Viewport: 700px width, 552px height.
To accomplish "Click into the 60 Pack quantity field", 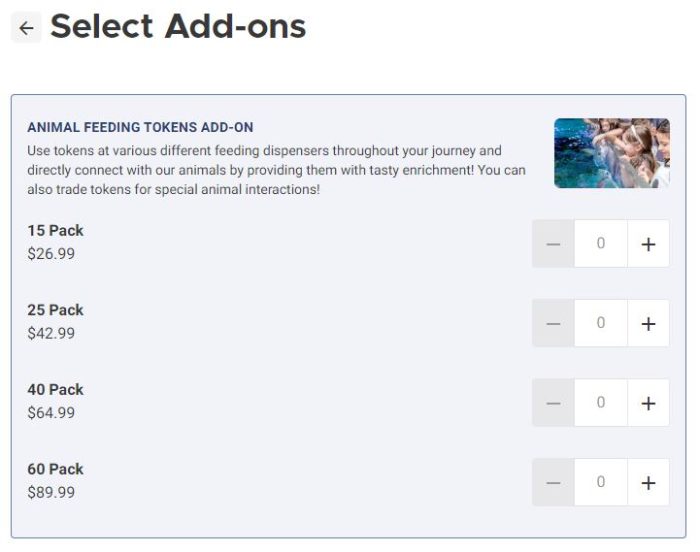I will click(x=600, y=483).
